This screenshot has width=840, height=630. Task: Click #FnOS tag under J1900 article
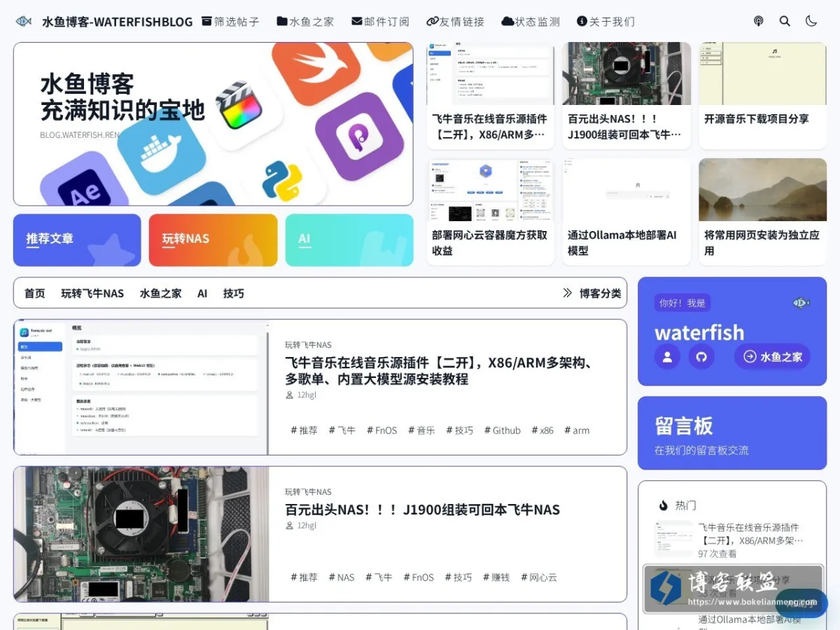point(419,577)
